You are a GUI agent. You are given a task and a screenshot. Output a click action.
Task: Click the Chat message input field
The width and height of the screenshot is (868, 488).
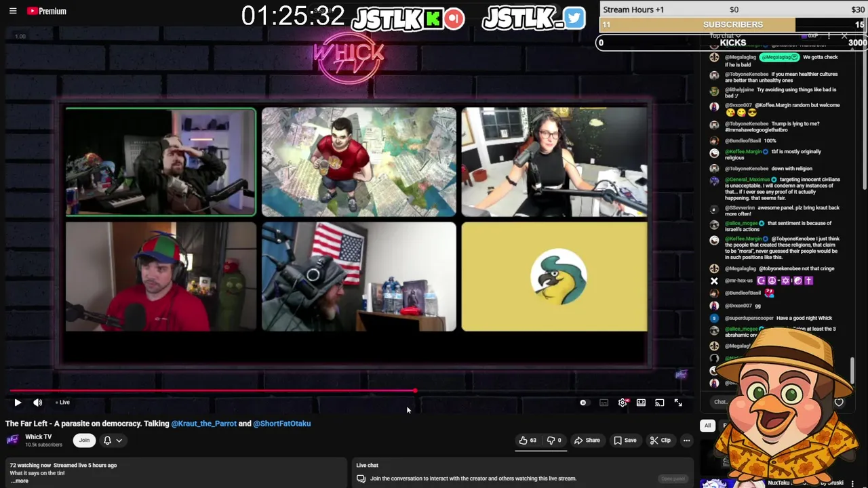click(721, 402)
